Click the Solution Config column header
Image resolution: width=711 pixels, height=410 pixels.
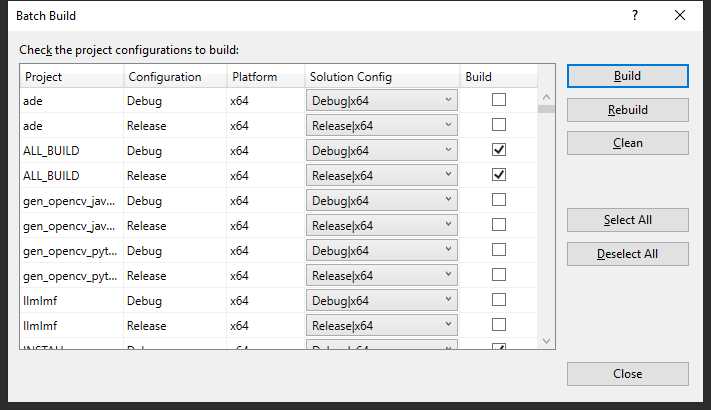click(382, 77)
